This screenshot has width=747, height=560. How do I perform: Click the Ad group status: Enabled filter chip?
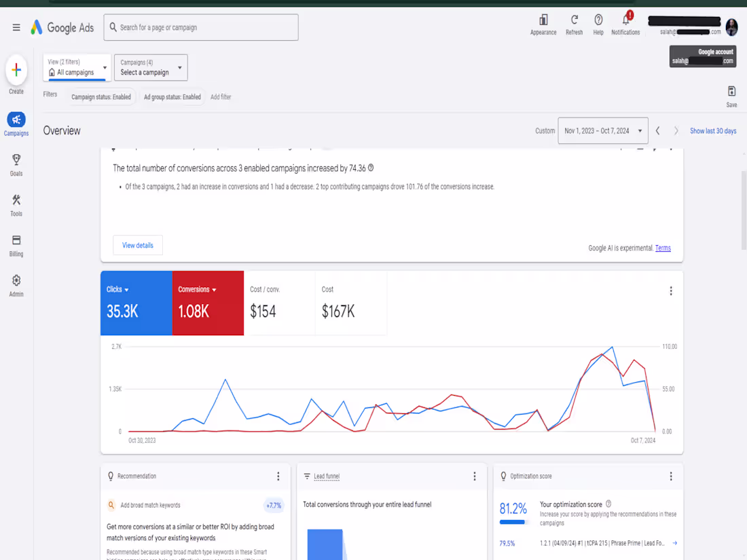click(172, 97)
